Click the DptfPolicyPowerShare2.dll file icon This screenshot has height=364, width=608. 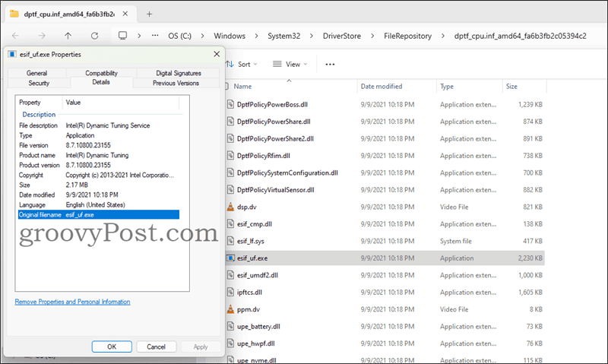[x=230, y=138]
